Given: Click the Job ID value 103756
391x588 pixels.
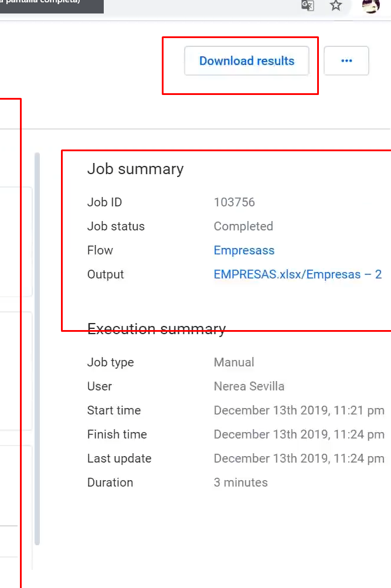Looking at the screenshot, I should pos(234,202).
